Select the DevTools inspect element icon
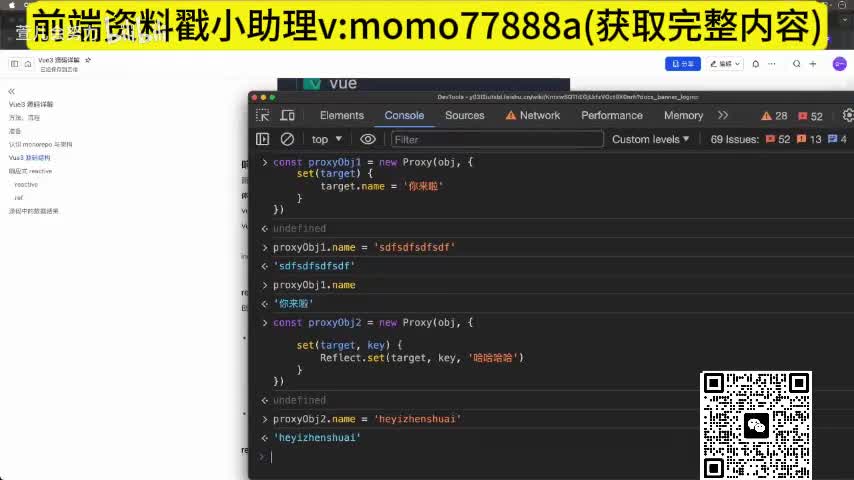 pyautogui.click(x=263, y=116)
